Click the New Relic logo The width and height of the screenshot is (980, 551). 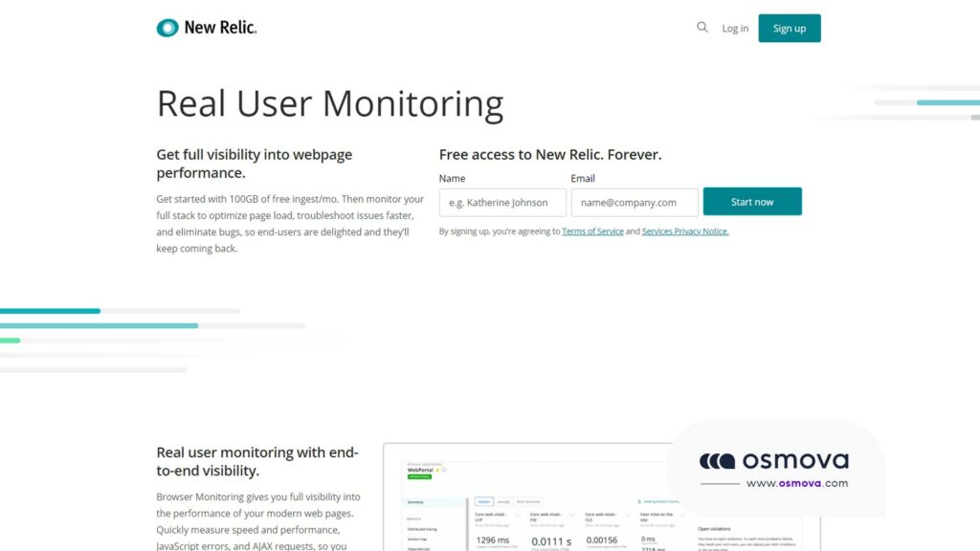(207, 28)
